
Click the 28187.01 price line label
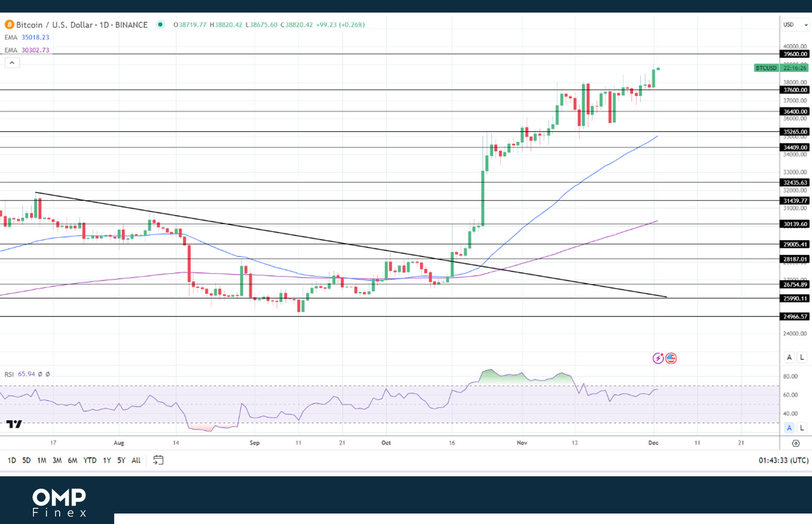795,259
